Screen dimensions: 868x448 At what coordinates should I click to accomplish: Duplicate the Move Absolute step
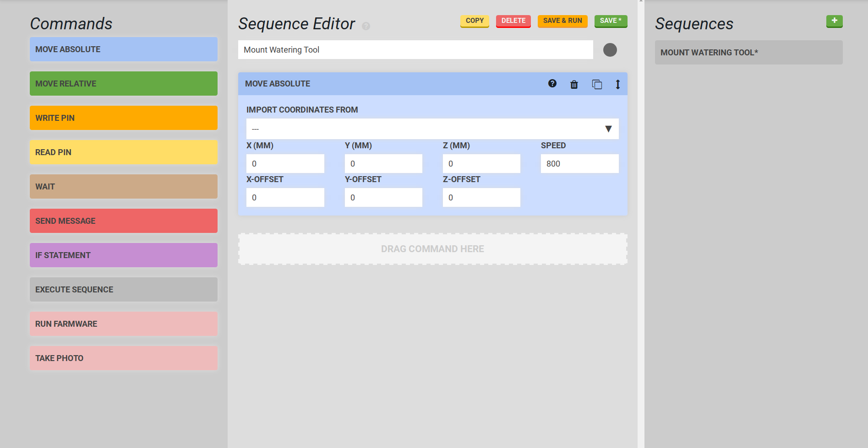pos(596,84)
